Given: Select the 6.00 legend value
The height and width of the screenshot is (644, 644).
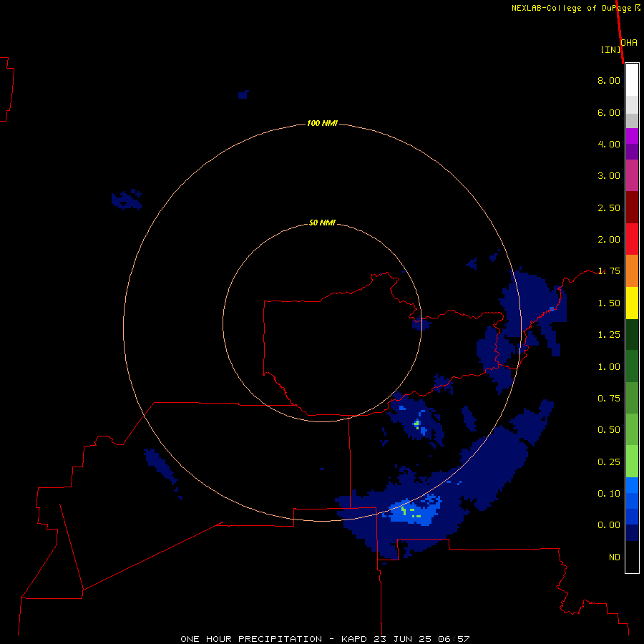Looking at the screenshot, I should [609, 112].
